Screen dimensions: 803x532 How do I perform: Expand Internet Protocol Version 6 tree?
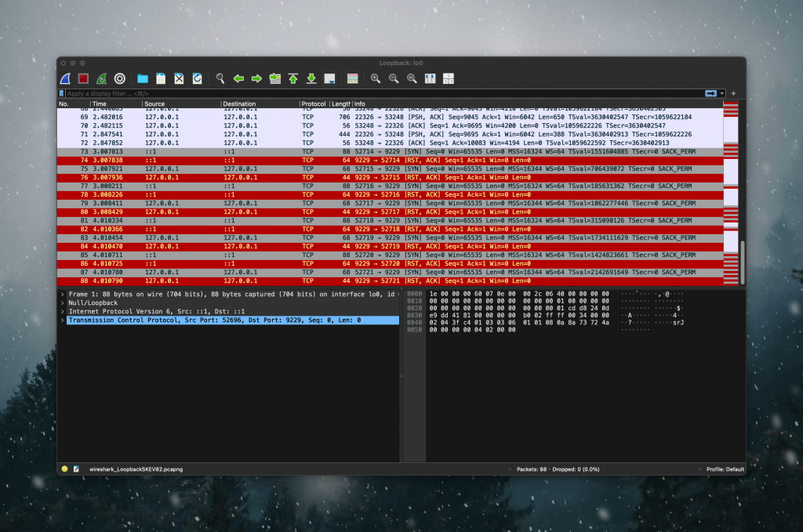(63, 312)
